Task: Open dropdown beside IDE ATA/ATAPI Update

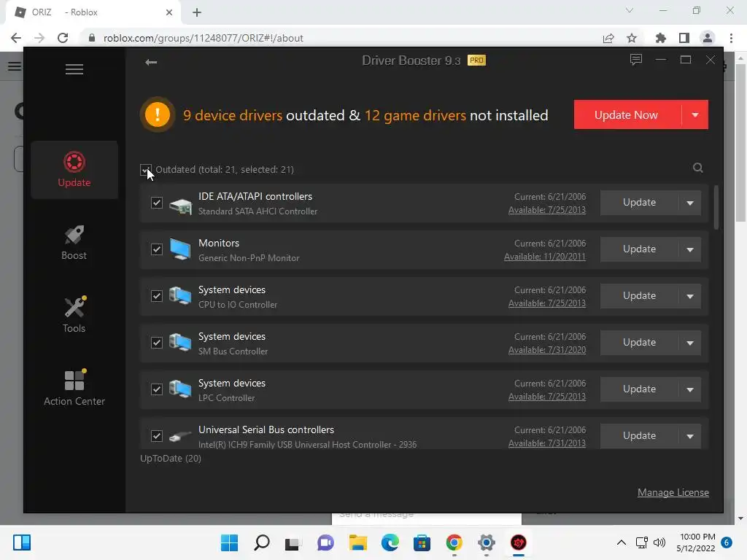Action: [690, 203]
